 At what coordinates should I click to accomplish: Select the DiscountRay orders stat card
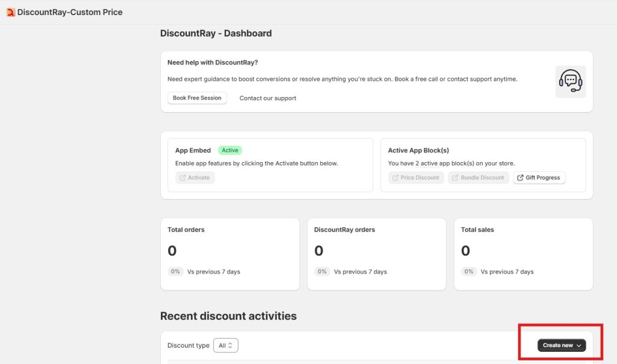[377, 254]
